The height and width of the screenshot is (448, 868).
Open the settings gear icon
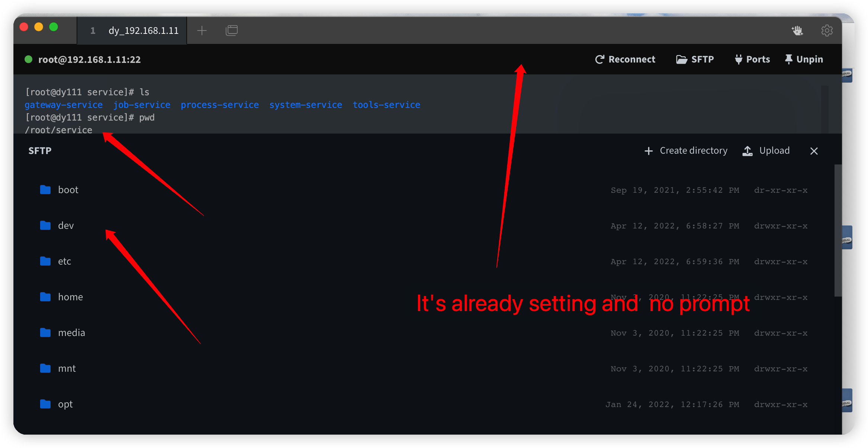click(827, 31)
